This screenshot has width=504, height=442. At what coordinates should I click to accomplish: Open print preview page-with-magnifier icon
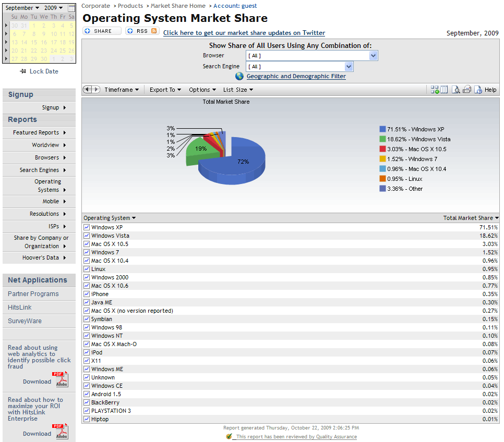(x=456, y=90)
